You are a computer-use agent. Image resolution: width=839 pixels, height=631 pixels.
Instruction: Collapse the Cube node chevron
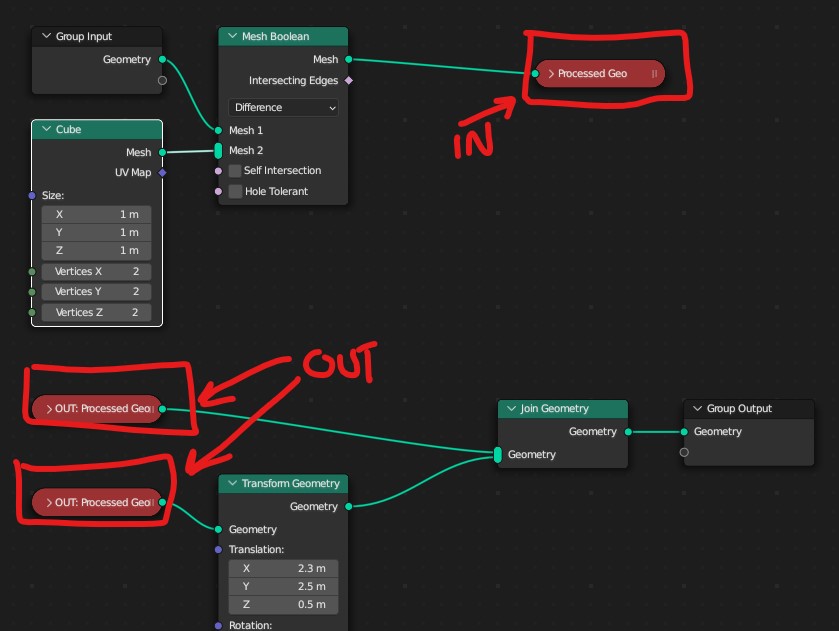[47, 129]
